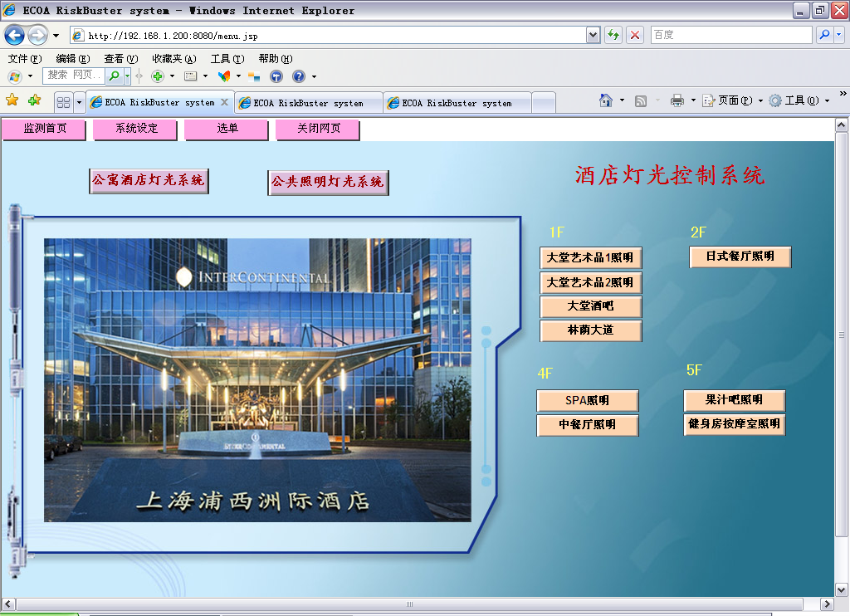Expand the search provider dropdown arrow
The width and height of the screenshot is (850, 616).
839,35
